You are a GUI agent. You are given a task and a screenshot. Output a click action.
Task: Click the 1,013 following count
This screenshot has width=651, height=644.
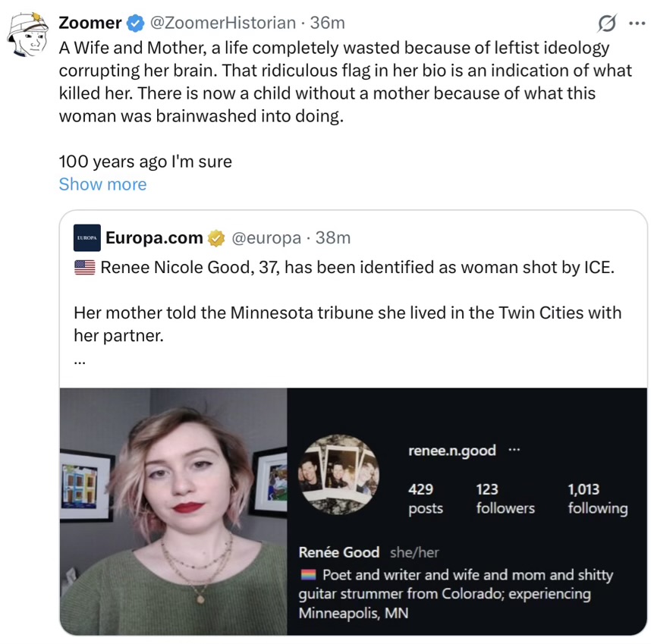[x=597, y=498]
